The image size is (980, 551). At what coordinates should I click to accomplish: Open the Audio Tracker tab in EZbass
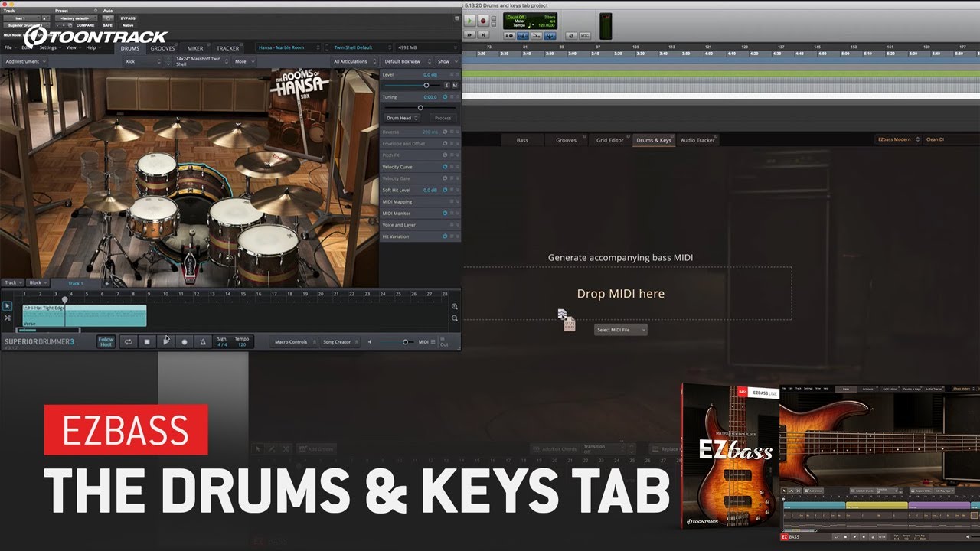point(698,140)
